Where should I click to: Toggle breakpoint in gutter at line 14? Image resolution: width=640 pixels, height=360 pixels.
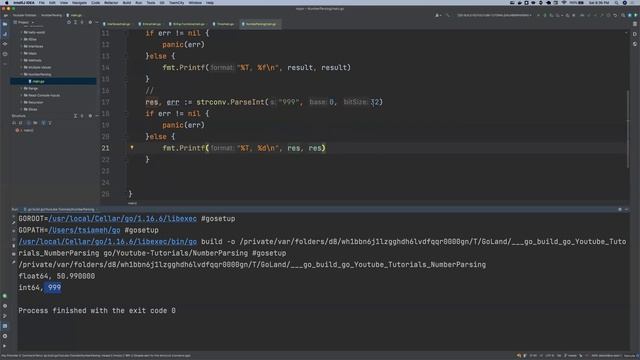click(118, 68)
